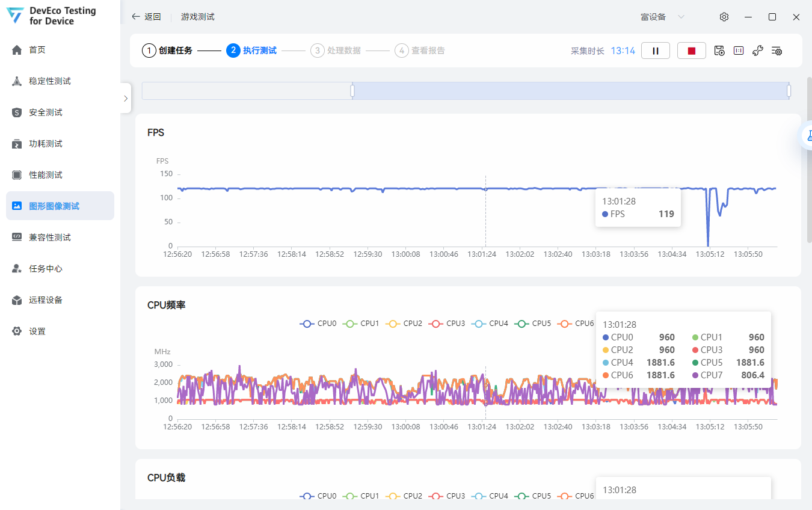This screenshot has width=812, height=510.
Task: Expand the sidebar with chevron handle
Action: [125, 99]
